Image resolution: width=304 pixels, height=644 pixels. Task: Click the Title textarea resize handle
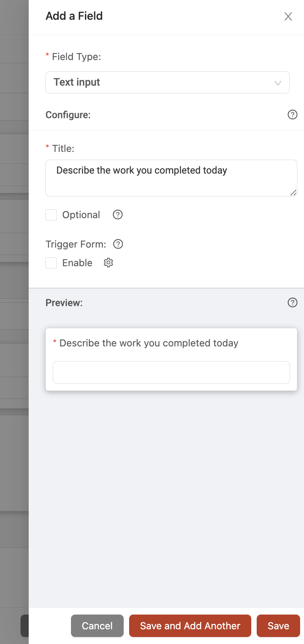point(294,193)
